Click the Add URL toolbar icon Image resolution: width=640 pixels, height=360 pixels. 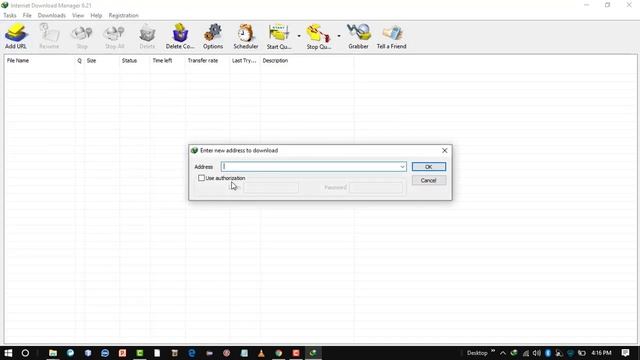pos(16,36)
